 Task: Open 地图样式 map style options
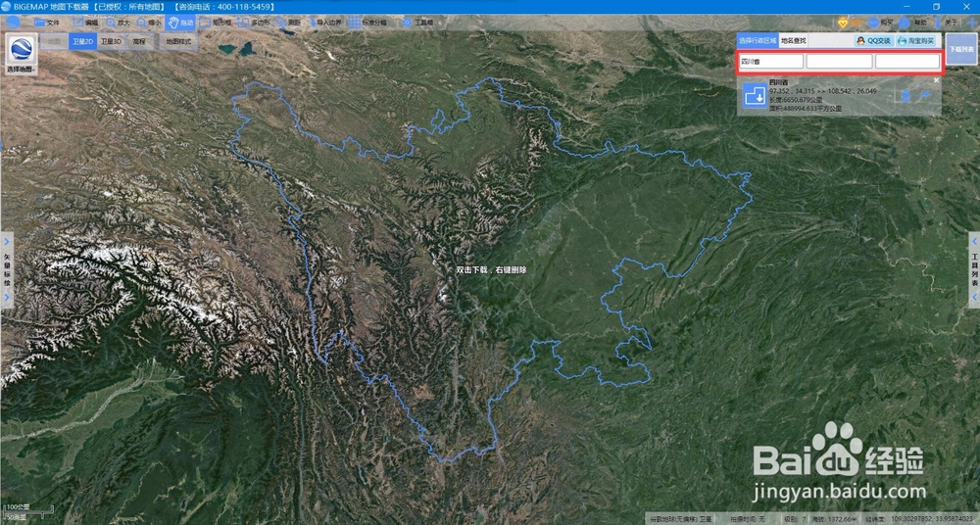click(178, 42)
